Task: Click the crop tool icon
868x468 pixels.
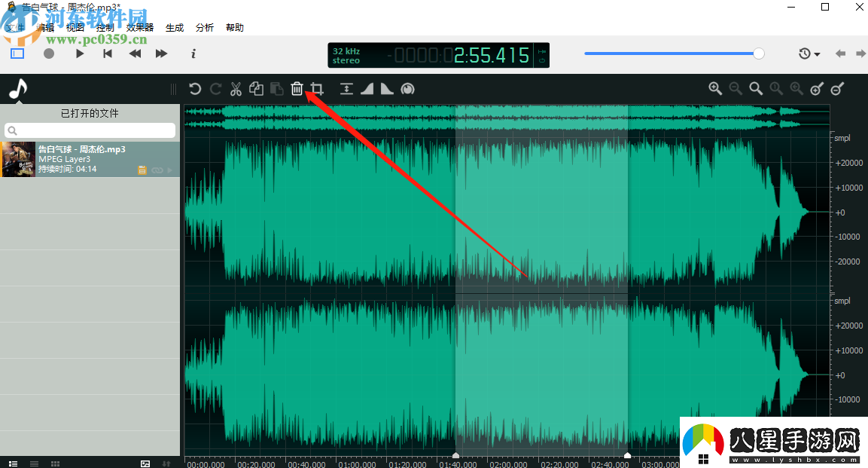Action: (x=317, y=89)
